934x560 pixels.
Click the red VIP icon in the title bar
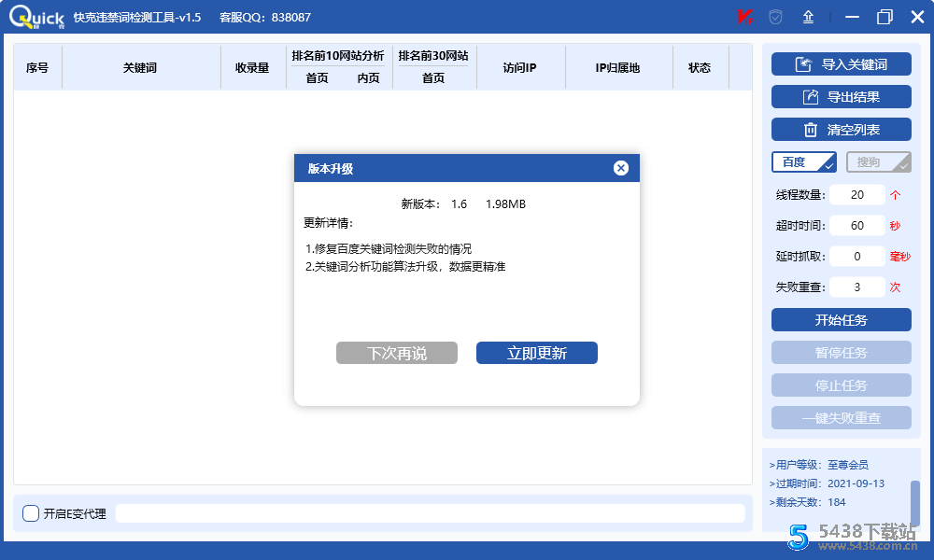744,16
